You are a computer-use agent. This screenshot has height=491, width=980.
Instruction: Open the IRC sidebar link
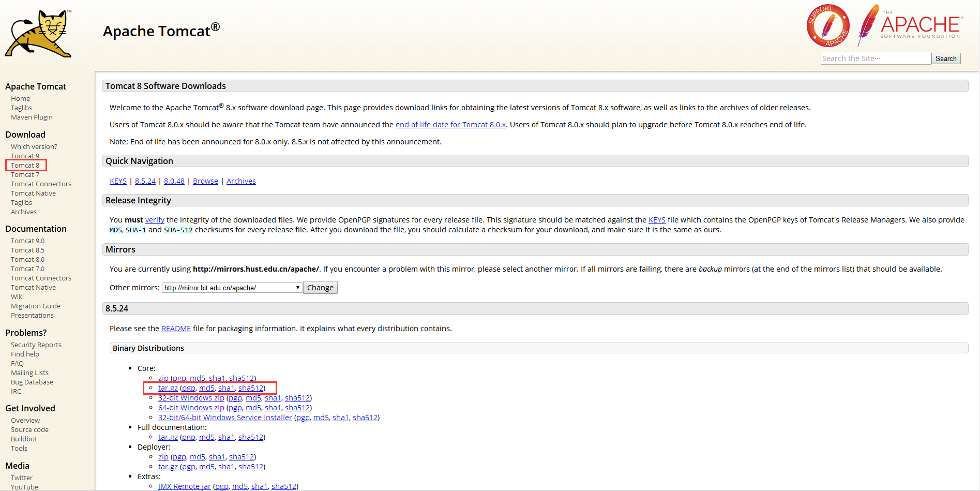point(16,392)
